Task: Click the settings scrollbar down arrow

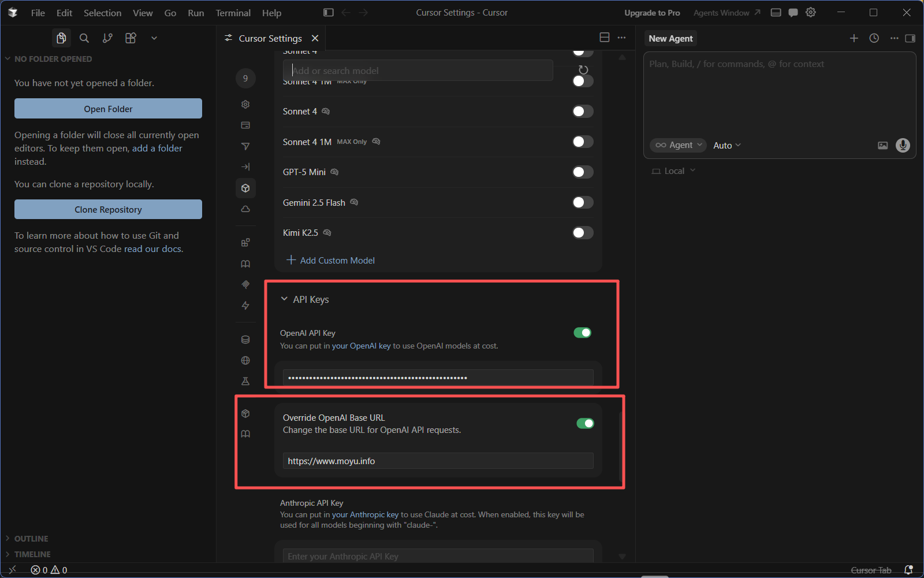Action: coord(622,557)
